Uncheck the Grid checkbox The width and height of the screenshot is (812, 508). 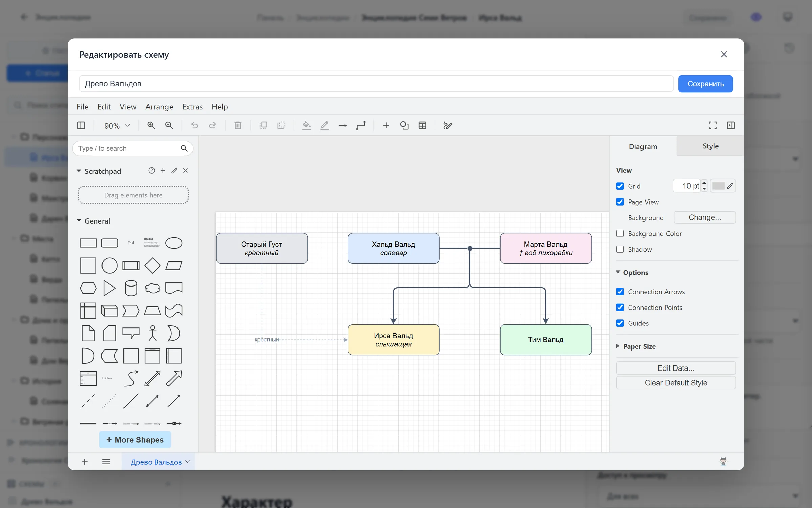coord(620,186)
